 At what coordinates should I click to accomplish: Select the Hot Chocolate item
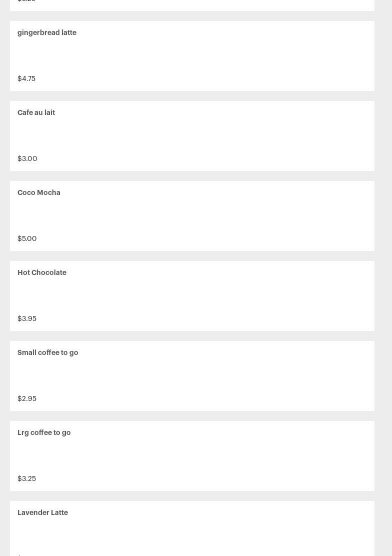click(42, 272)
